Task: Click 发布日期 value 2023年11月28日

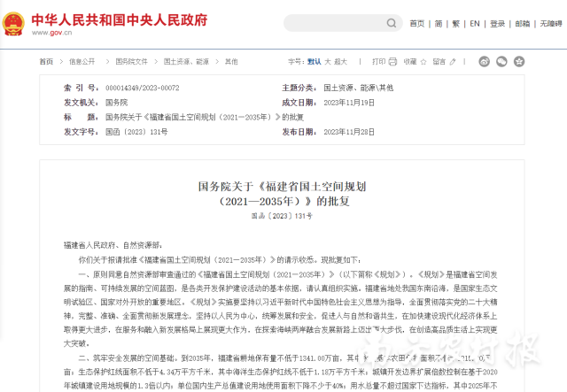Action: click(x=349, y=132)
